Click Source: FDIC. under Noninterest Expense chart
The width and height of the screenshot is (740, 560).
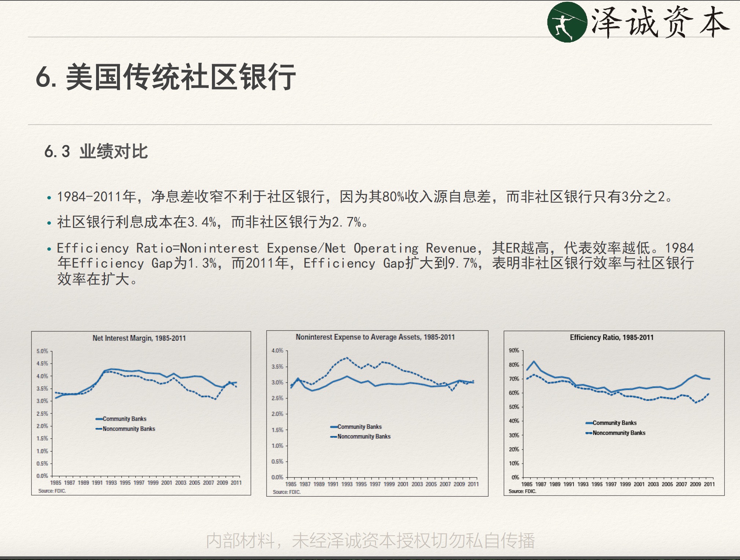point(287,492)
